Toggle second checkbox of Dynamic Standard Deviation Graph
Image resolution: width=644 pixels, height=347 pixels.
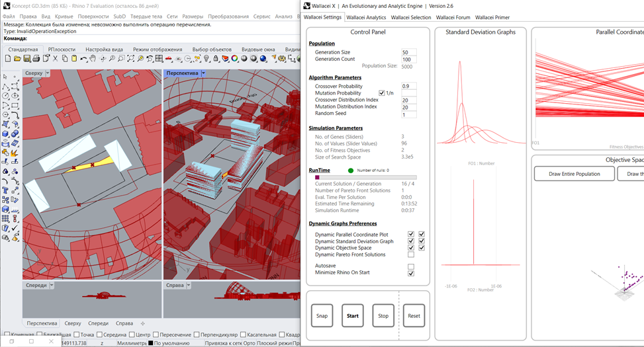pyautogui.click(x=422, y=241)
